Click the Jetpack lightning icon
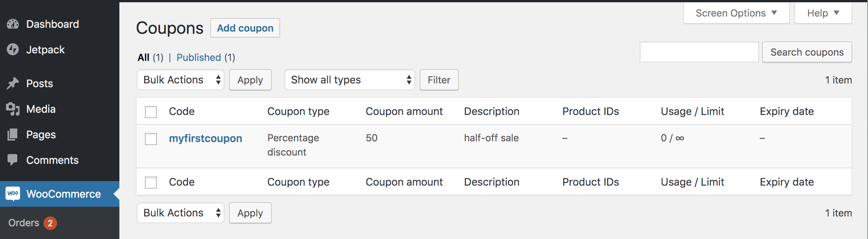 [x=13, y=50]
